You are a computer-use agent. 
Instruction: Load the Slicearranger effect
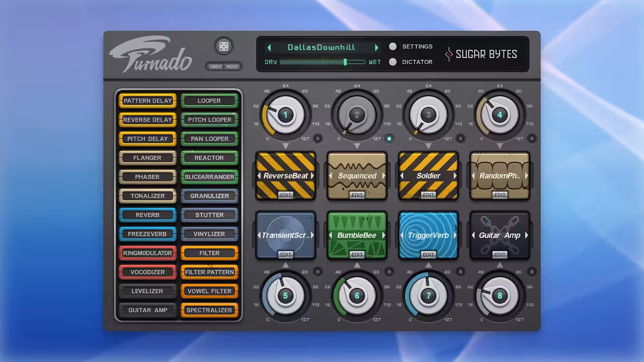[x=209, y=177]
